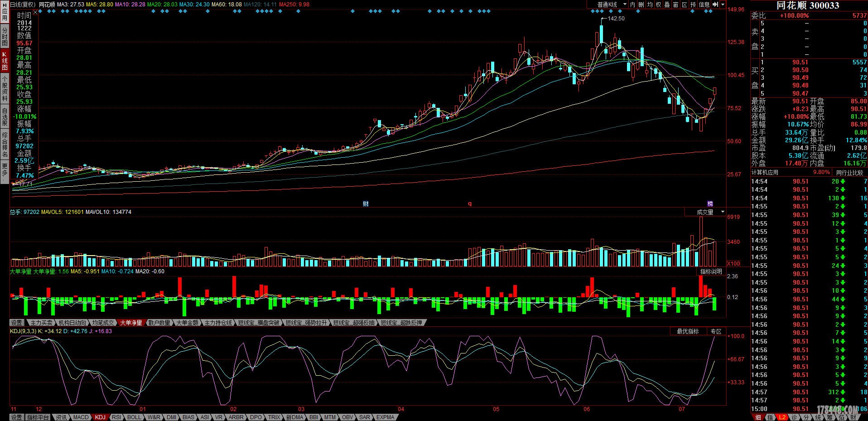Click 设置 beside the 主力买卖 tab
868x421 pixels.
click(x=17, y=323)
